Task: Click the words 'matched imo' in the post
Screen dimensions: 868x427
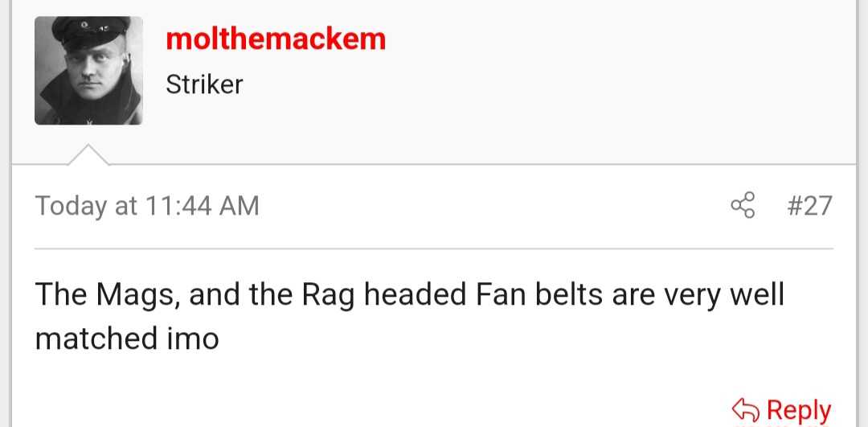Action: click(127, 338)
